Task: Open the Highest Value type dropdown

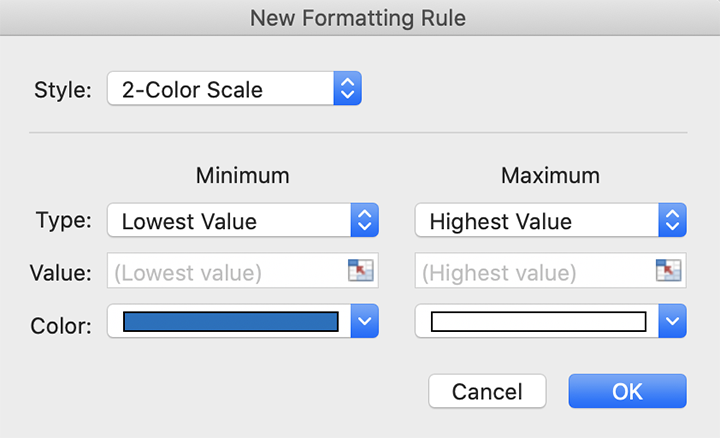Action: [x=551, y=220]
